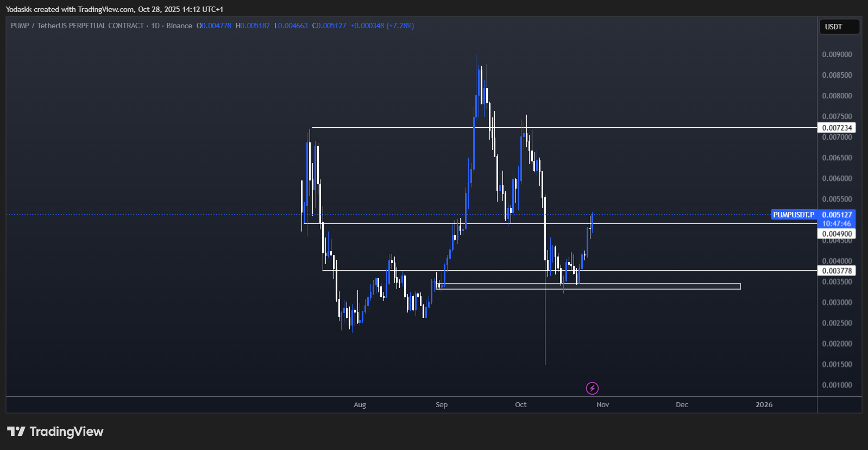The height and width of the screenshot is (450, 868).
Task: Click the purple lightning event icon
Action: point(592,388)
